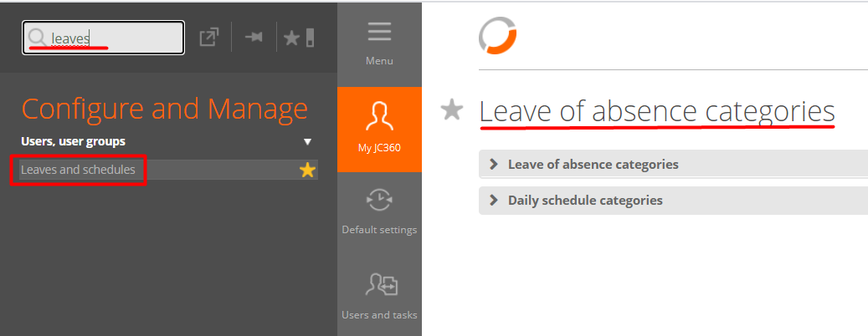Toggle the yellow star beside Leaves and schedules
868x336 pixels.
pos(307,171)
